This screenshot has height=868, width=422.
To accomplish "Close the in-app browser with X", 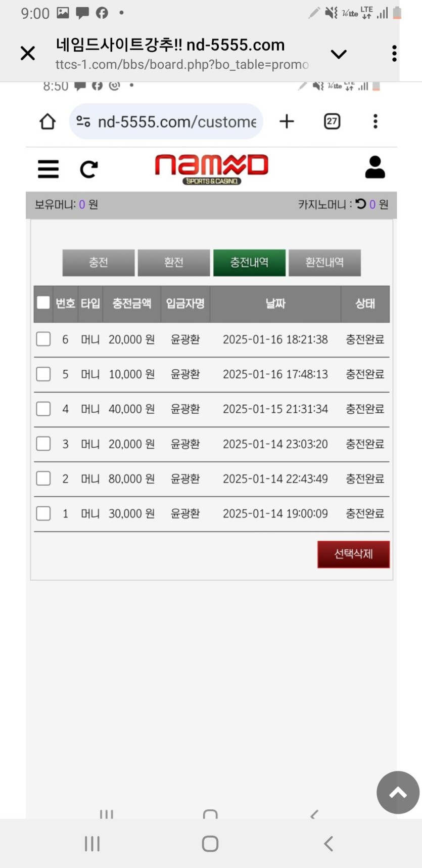I will click(28, 53).
